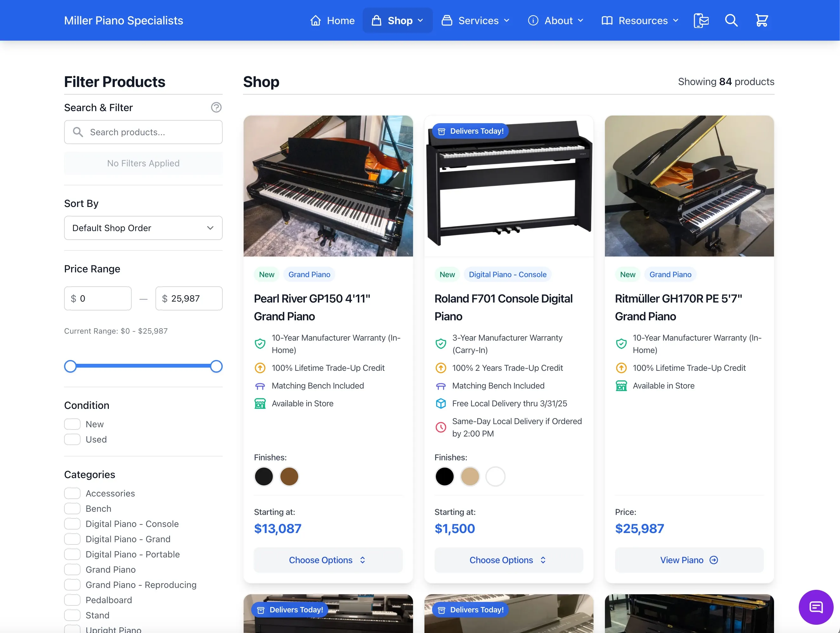This screenshot has height=633, width=840.
Task: Check the Used condition filter
Action: 72,439
